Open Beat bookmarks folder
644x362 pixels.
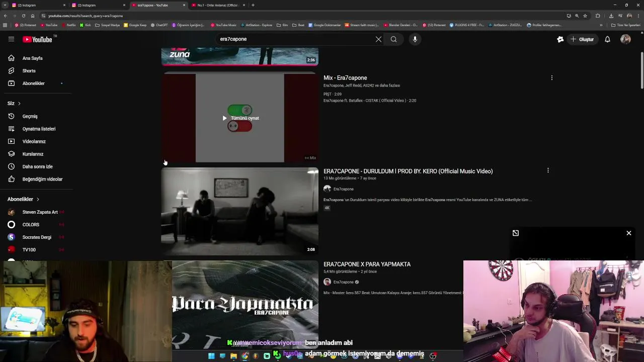pyautogui.click(x=298, y=25)
